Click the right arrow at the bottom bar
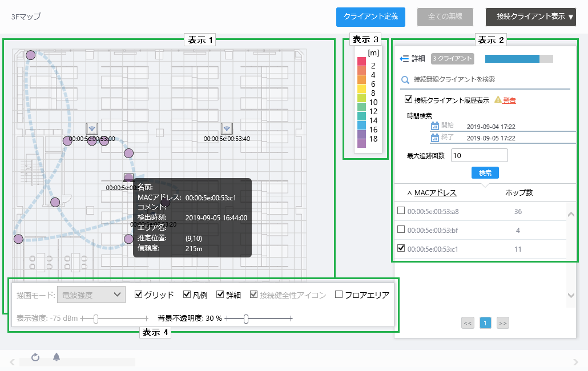Image resolution: width=588 pixels, height=371 pixels. pos(575,362)
